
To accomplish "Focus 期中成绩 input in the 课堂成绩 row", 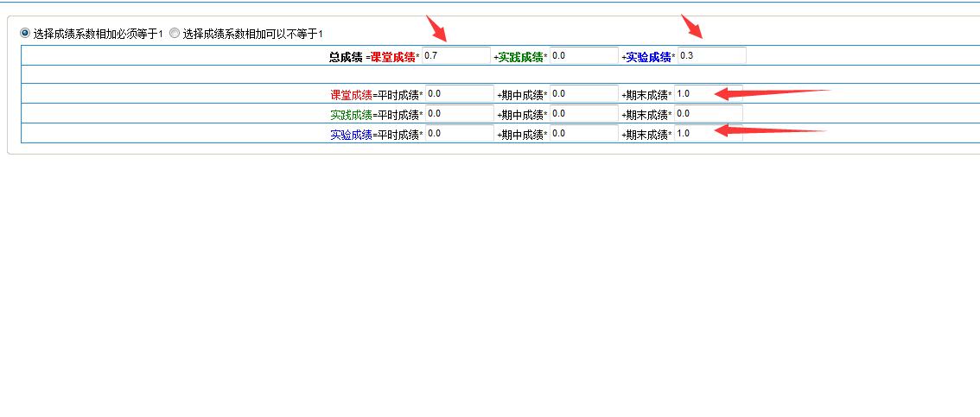I will click(583, 93).
